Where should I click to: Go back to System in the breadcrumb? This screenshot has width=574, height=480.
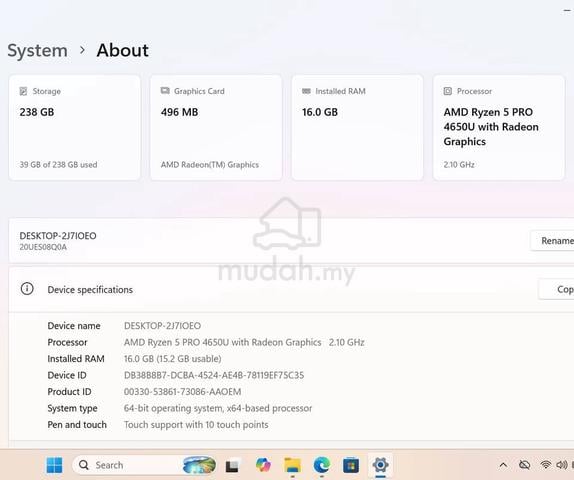[37, 50]
